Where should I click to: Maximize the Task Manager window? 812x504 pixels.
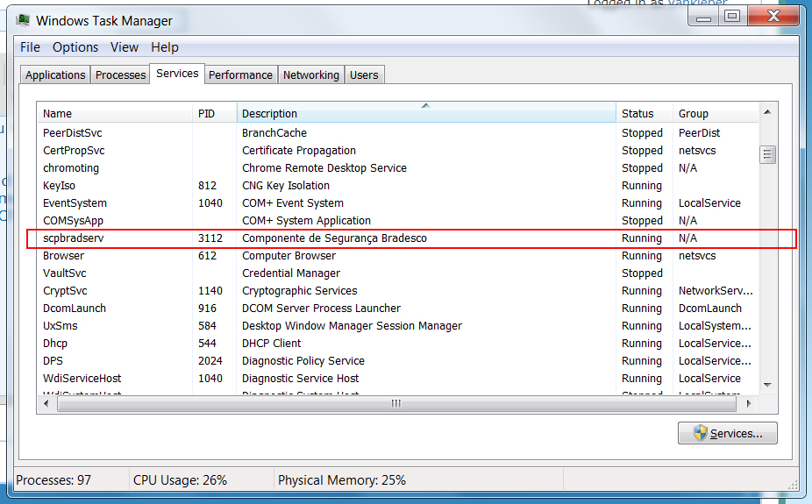[x=732, y=17]
